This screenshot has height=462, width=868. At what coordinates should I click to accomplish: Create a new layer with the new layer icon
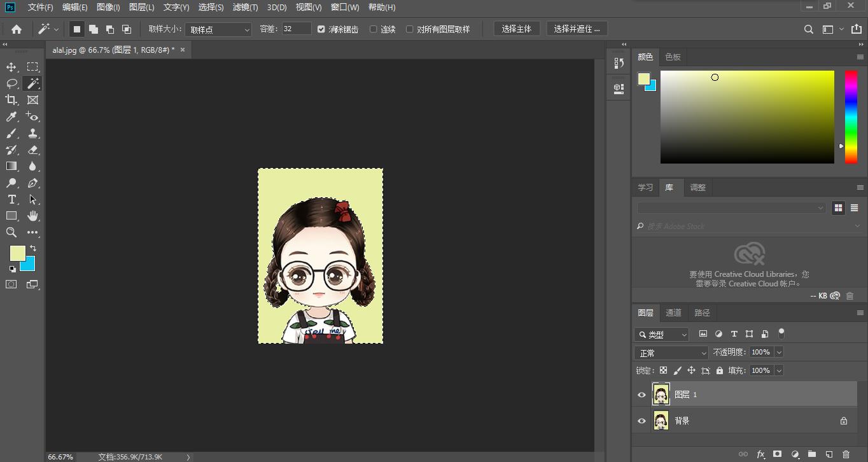pos(829,454)
